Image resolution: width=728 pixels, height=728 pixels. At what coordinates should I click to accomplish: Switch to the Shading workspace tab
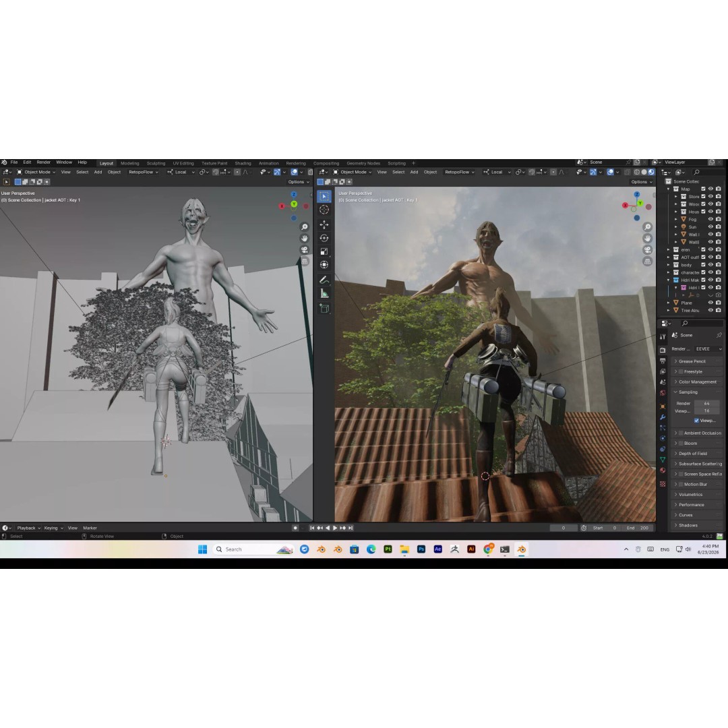tap(243, 163)
